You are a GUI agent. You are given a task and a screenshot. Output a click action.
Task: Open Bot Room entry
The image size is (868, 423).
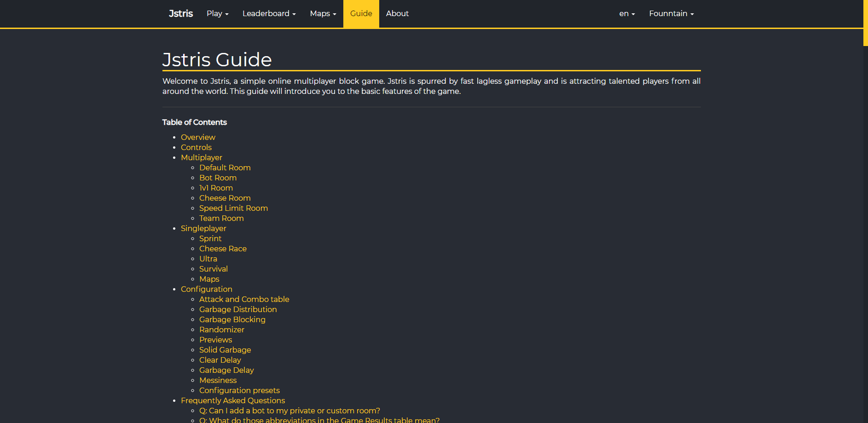click(x=218, y=178)
